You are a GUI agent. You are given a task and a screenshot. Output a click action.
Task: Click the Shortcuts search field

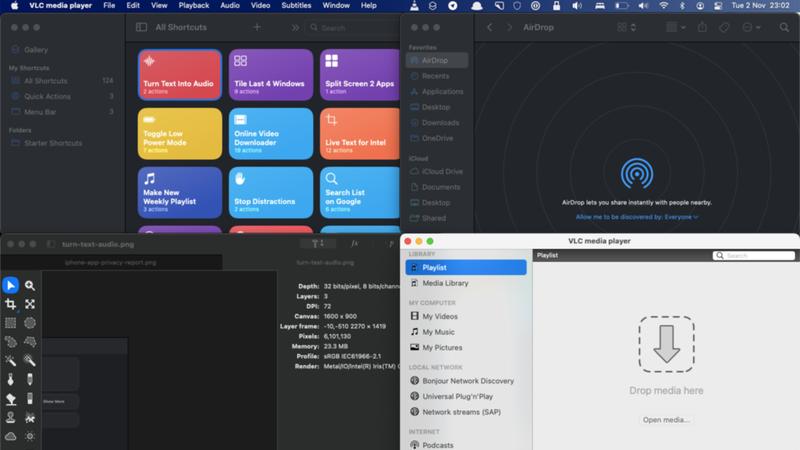[x=354, y=28]
